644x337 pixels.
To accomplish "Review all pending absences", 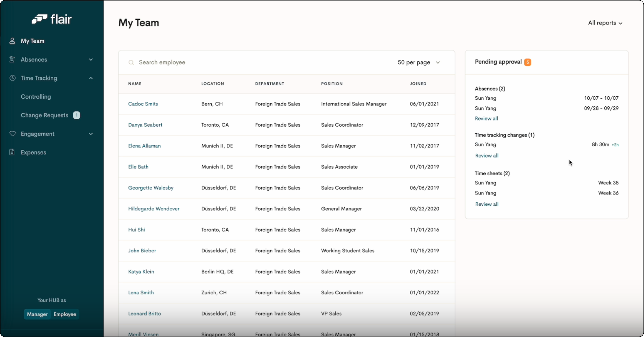I will pyautogui.click(x=486, y=118).
